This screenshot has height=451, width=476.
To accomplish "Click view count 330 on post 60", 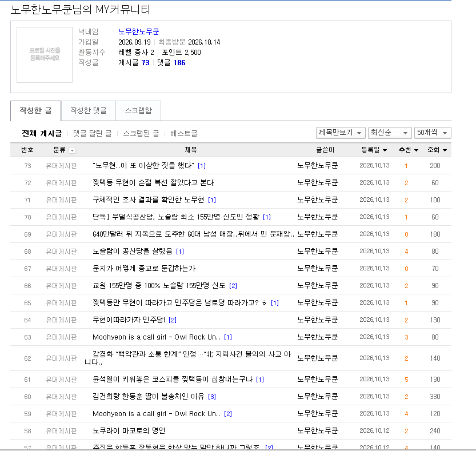I will (x=435, y=396).
